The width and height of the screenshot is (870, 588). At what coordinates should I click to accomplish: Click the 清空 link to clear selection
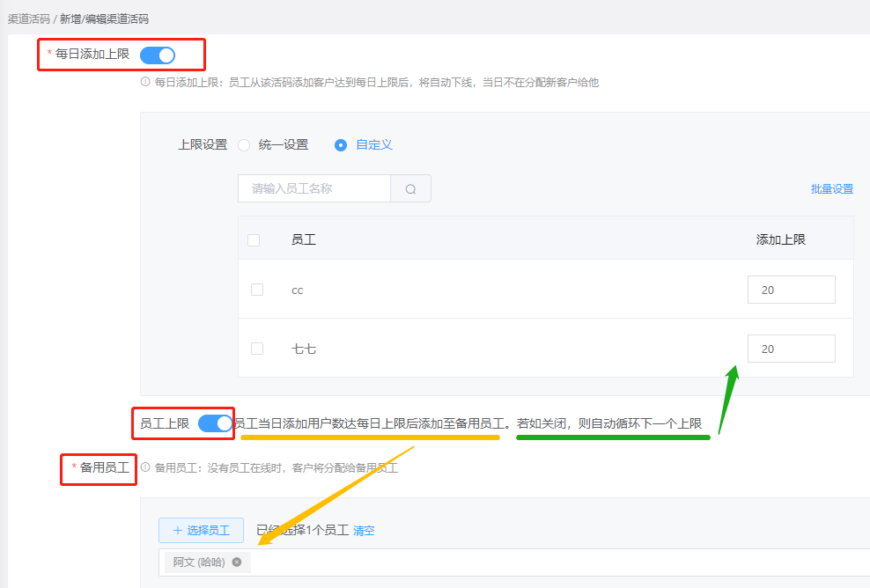[364, 531]
